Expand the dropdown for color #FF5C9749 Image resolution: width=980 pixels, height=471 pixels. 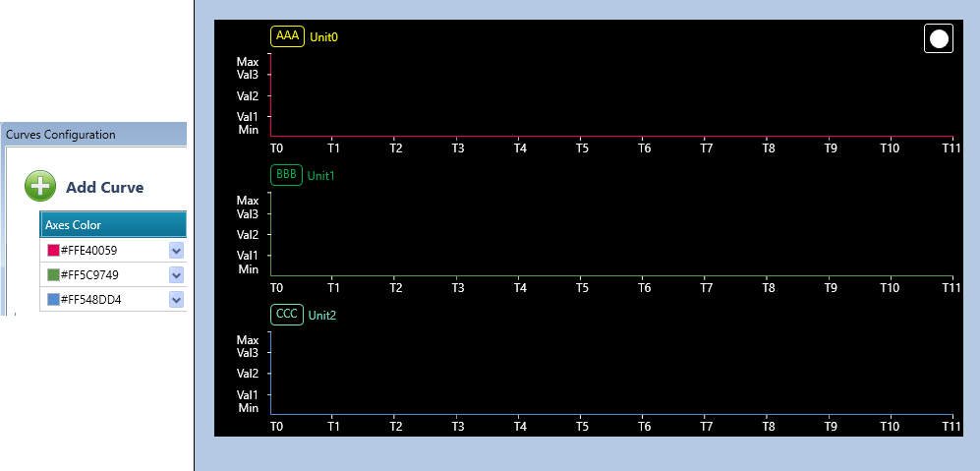(x=177, y=275)
